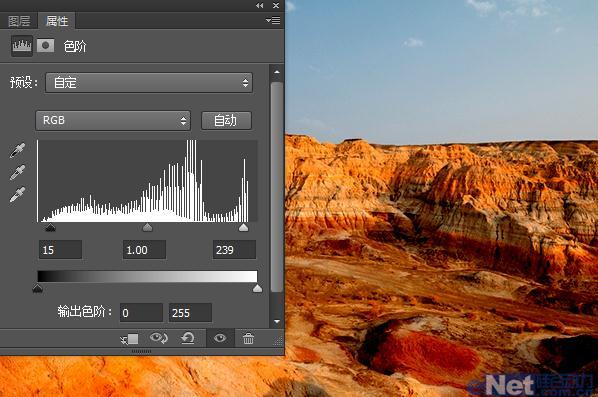The width and height of the screenshot is (598, 397).
Task: Reset adjustment to defaults icon
Action: 188,338
